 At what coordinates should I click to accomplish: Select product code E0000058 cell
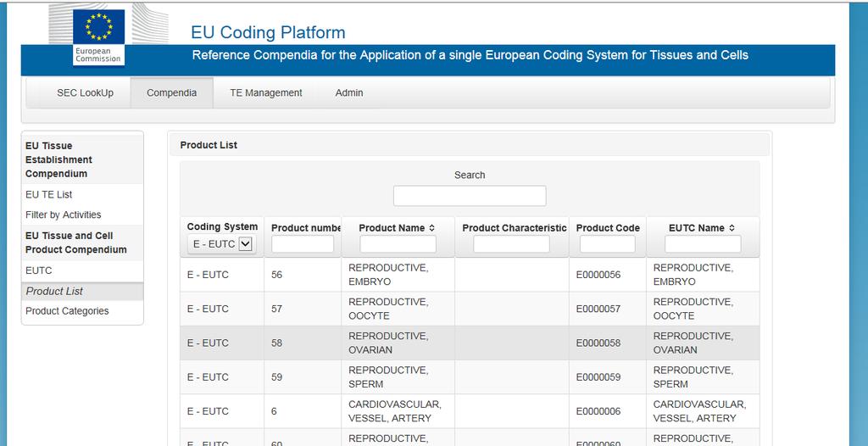tap(607, 343)
